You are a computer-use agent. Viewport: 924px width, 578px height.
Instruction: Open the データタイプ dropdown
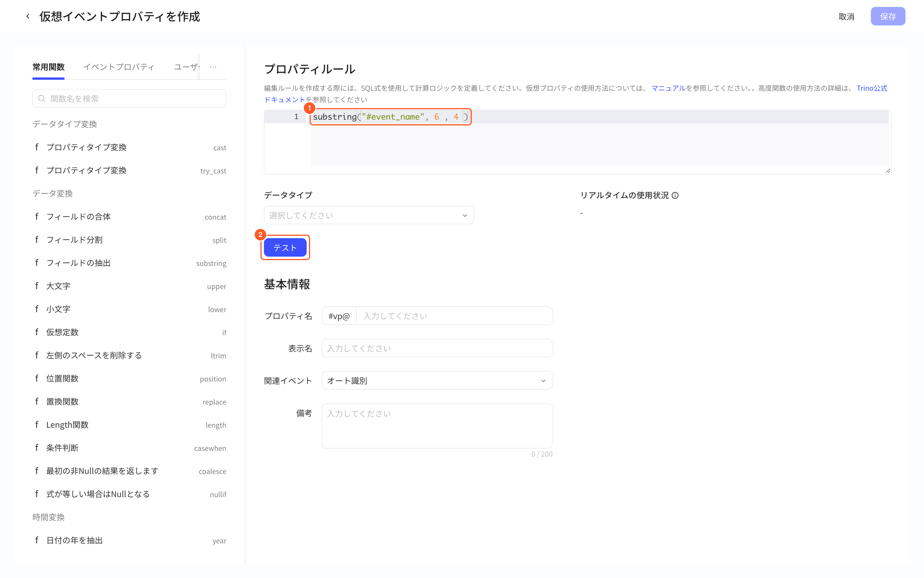(368, 215)
